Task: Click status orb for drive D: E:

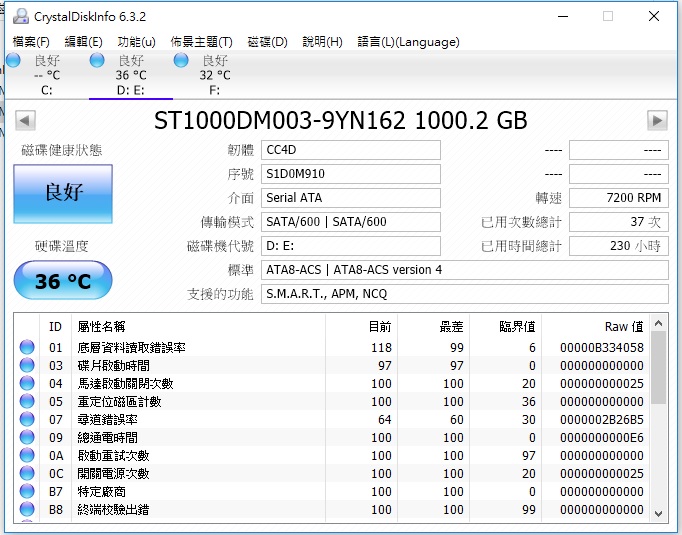Action: pyautogui.click(x=97, y=60)
